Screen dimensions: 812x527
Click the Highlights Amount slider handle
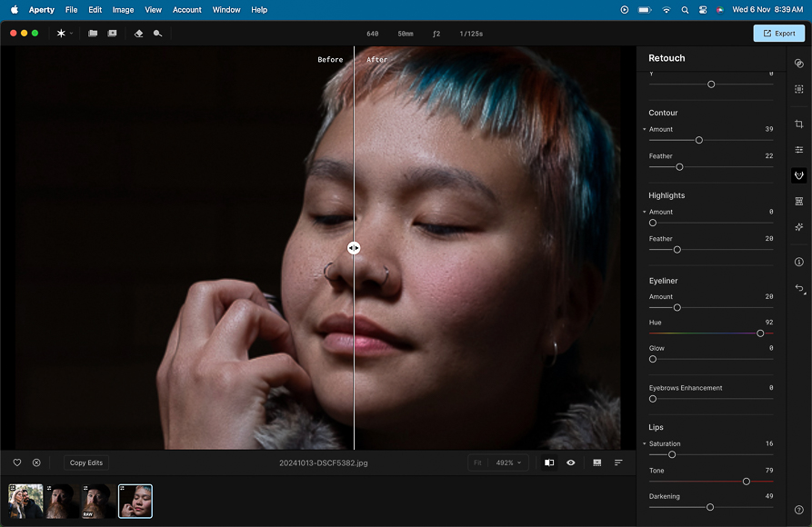tap(653, 224)
